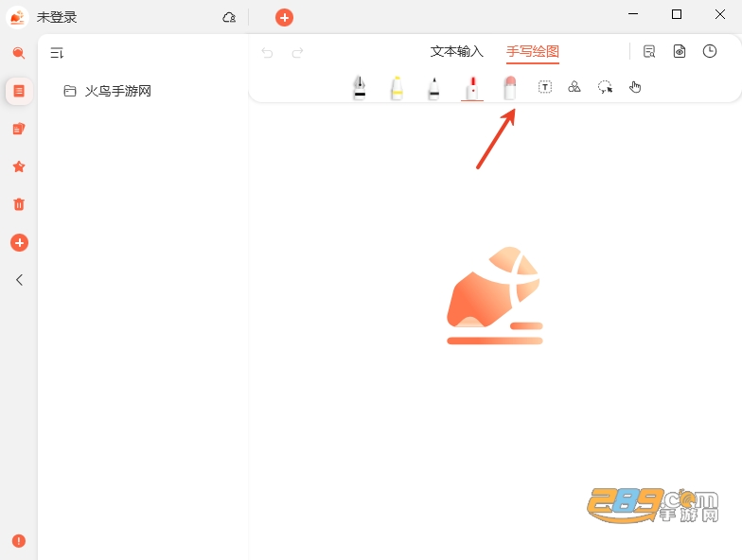Minimize the window
The image size is (742, 560).
633,14
